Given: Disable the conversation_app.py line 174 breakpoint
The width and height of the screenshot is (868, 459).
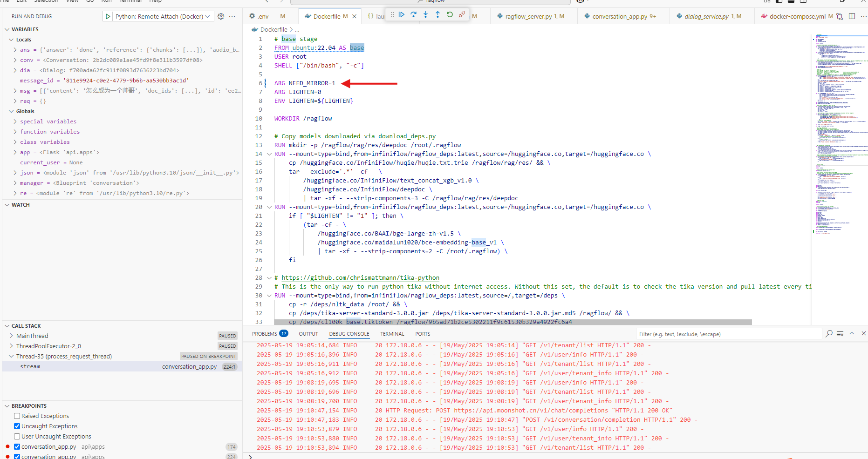Looking at the screenshot, I should pyautogui.click(x=17, y=446).
